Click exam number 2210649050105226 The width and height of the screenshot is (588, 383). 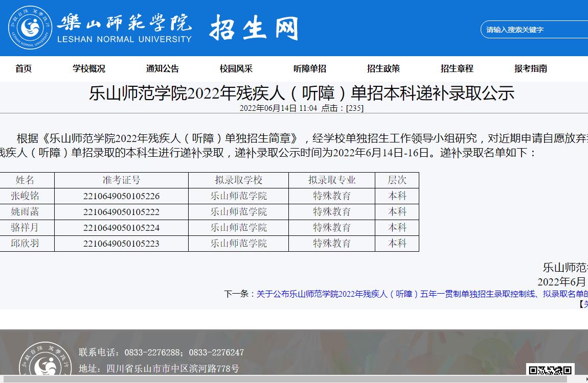coord(122,196)
